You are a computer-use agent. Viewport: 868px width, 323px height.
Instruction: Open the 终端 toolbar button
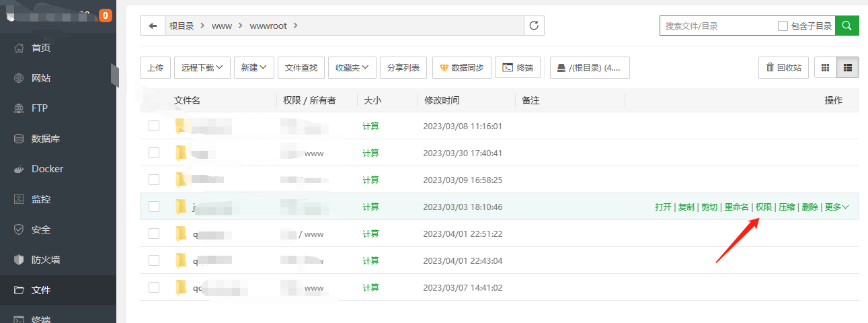click(x=517, y=67)
